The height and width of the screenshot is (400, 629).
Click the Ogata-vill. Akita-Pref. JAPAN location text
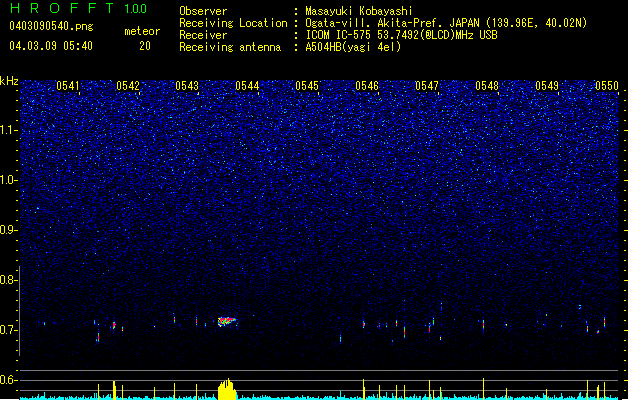click(446, 23)
